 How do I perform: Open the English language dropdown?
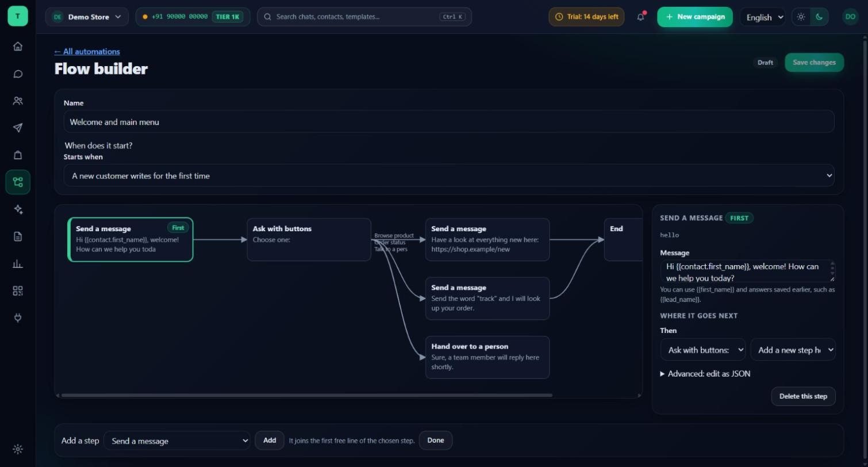click(763, 17)
